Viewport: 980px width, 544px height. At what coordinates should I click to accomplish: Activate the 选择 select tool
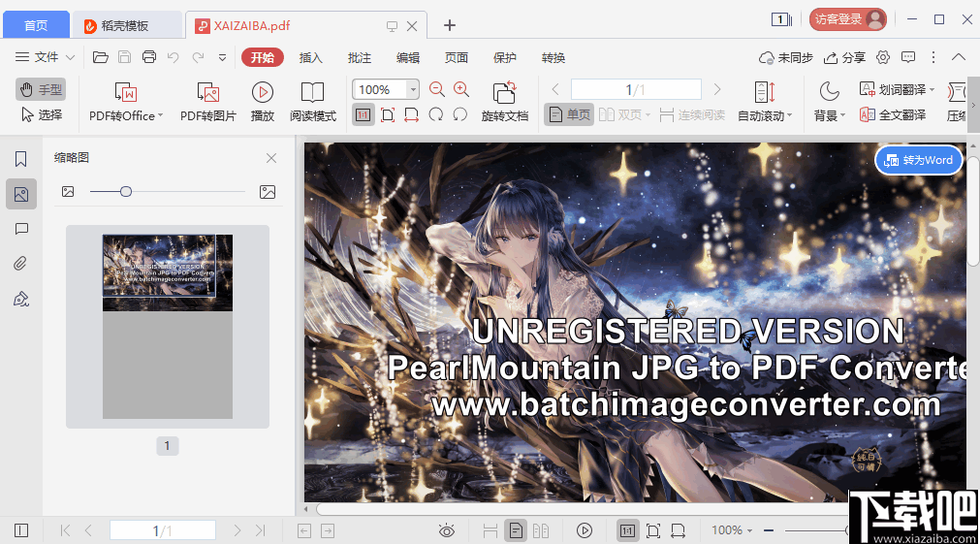click(41, 115)
